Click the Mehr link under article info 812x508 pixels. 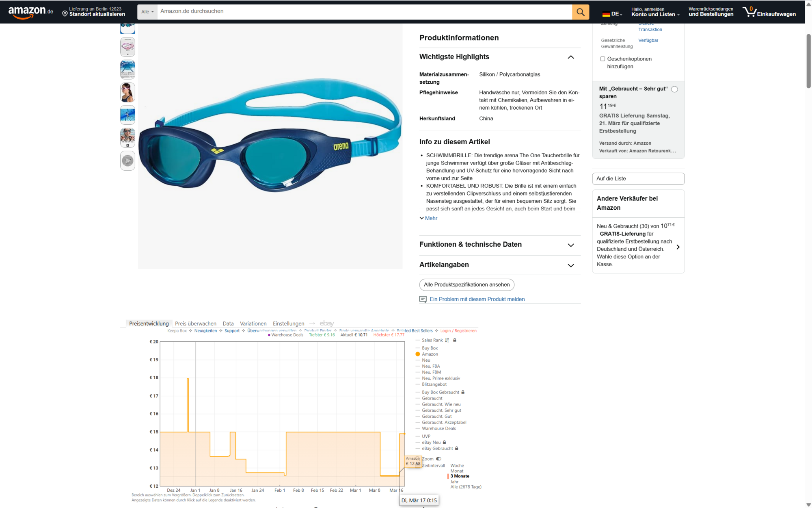click(430, 218)
